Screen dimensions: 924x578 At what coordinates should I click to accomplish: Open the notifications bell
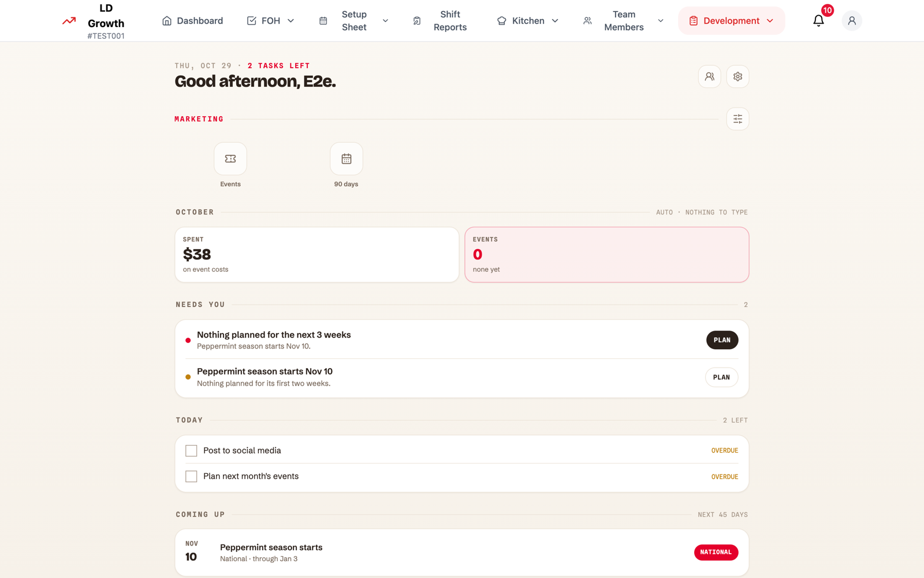818,21
